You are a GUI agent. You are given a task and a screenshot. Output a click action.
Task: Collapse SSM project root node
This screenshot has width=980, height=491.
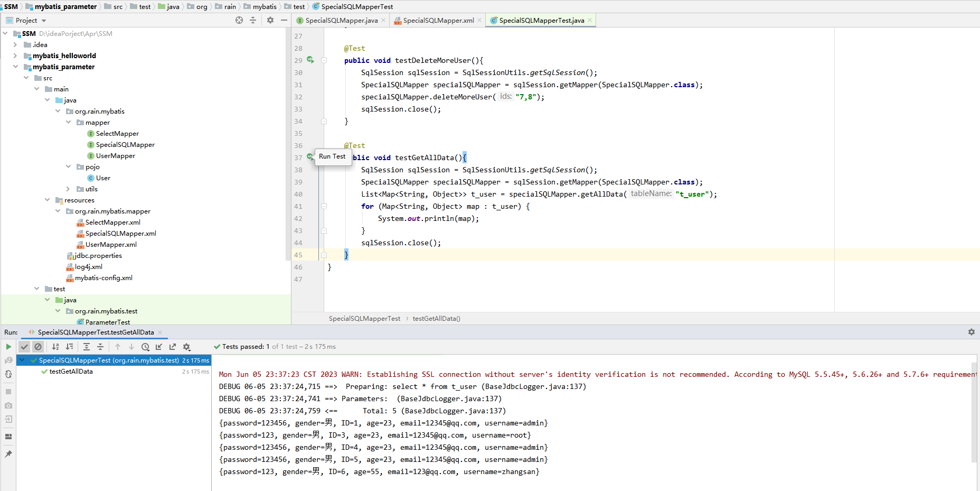pos(5,33)
